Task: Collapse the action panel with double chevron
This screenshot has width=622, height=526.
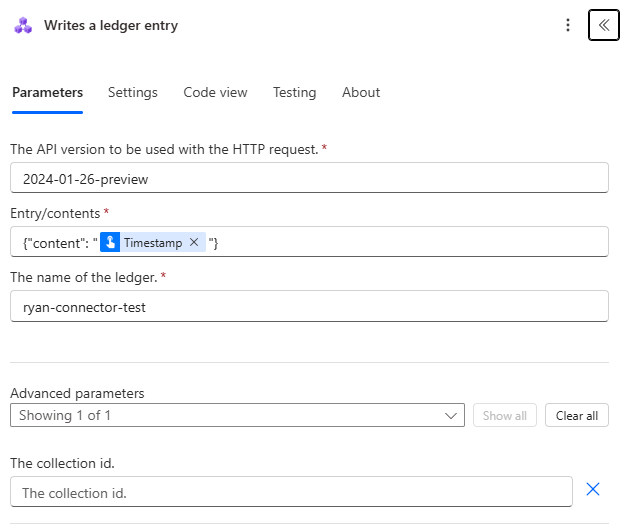Action: point(604,25)
